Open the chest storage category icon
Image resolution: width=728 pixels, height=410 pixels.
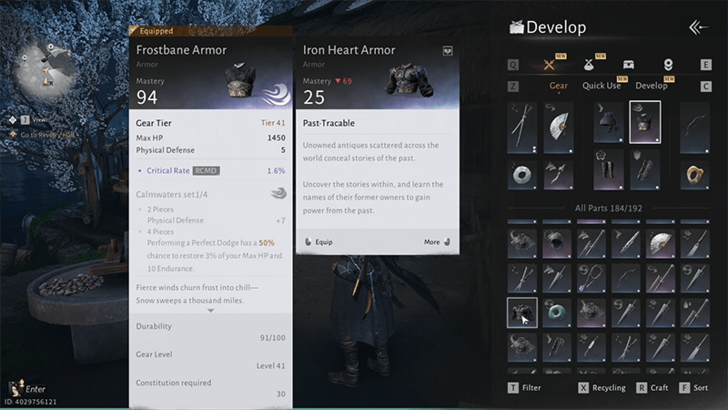628,65
